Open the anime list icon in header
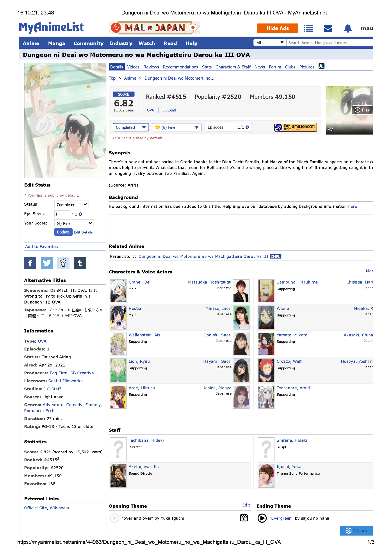 [308, 28]
